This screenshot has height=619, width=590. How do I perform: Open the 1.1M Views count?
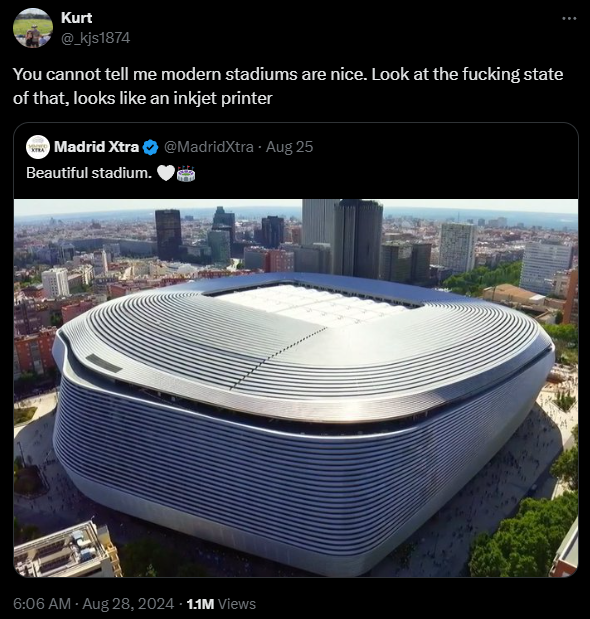point(221,604)
